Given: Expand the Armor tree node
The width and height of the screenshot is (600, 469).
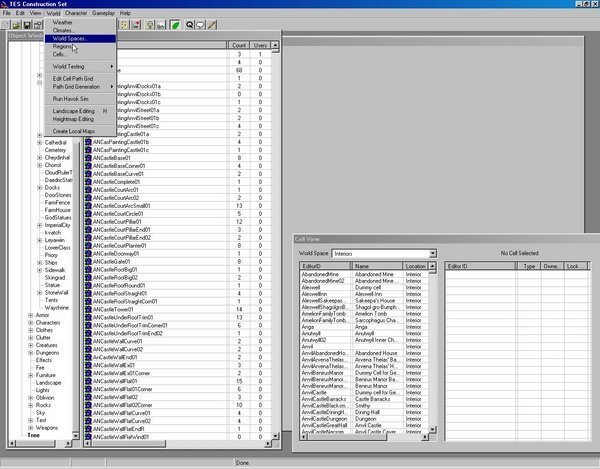Looking at the screenshot, I should point(31,315).
